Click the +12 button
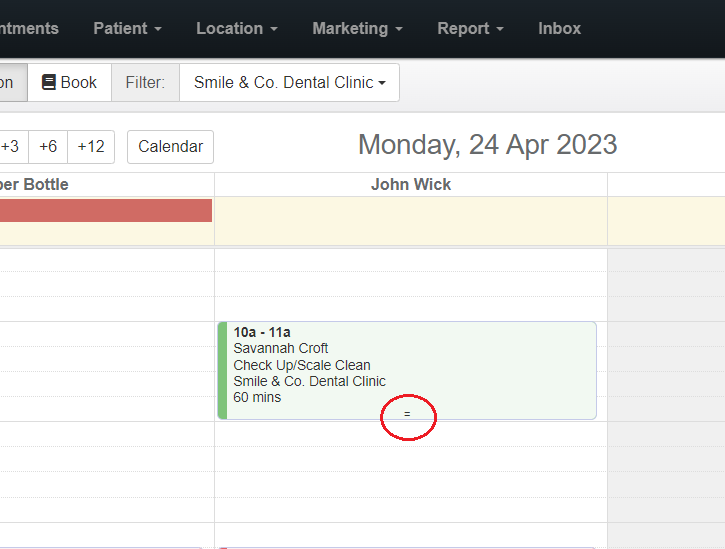Image resolution: width=725 pixels, height=549 pixels. click(x=90, y=146)
